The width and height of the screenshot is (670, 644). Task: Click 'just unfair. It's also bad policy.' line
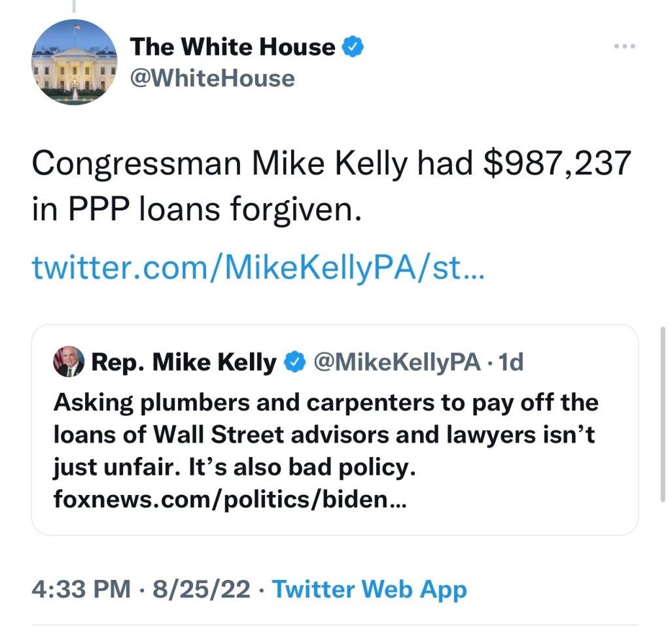(235, 468)
